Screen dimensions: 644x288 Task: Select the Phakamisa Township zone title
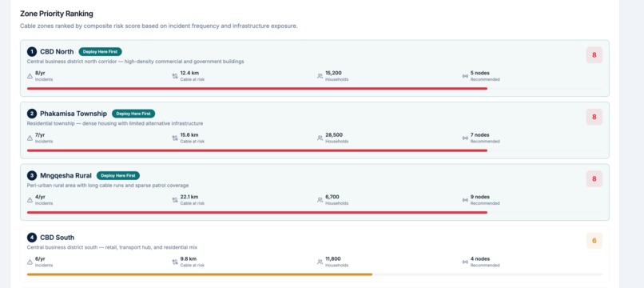tap(74, 114)
